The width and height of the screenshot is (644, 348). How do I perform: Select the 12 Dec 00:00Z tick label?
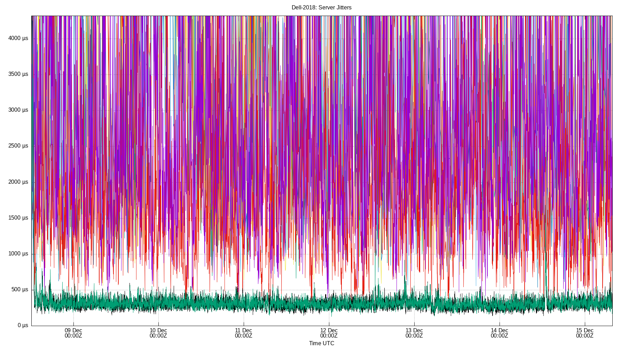pyautogui.click(x=328, y=333)
